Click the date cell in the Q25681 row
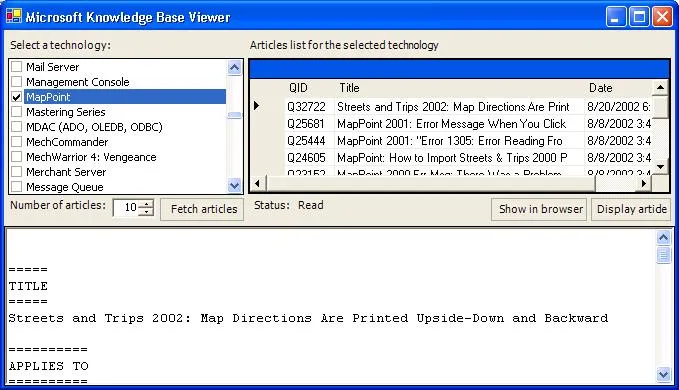Image resolution: width=679 pixels, height=390 pixels. coord(618,124)
